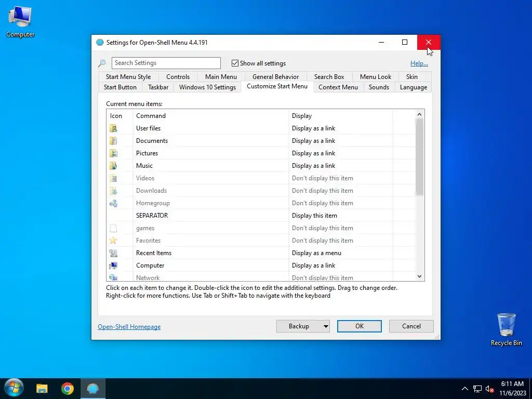This screenshot has width=532, height=399.
Task: Open the Main Menu tab
Action: coord(221,77)
